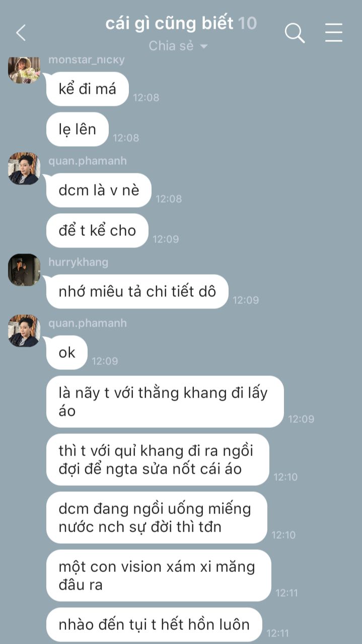Select 'nhớ miêu tả chi tiết dô' bubble

point(137,292)
